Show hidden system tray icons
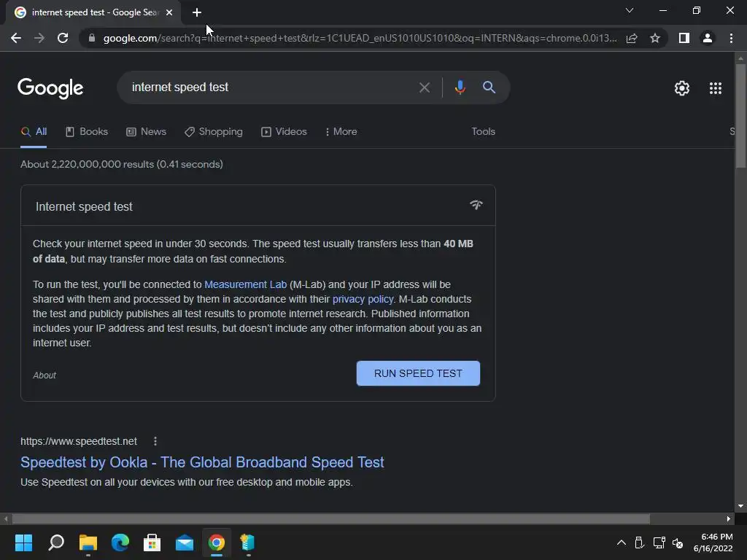The height and width of the screenshot is (560, 747). click(x=622, y=542)
